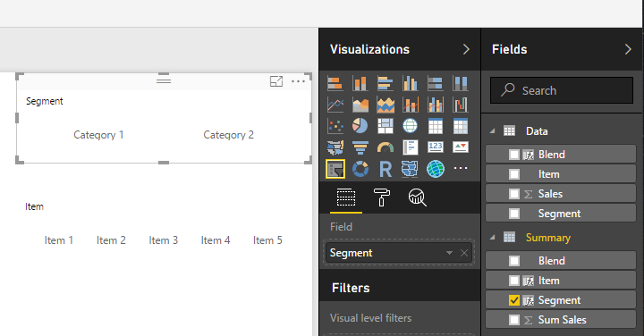Select Line and stacked column chart visual
The image size is (644, 336).
pyautogui.click(x=411, y=105)
